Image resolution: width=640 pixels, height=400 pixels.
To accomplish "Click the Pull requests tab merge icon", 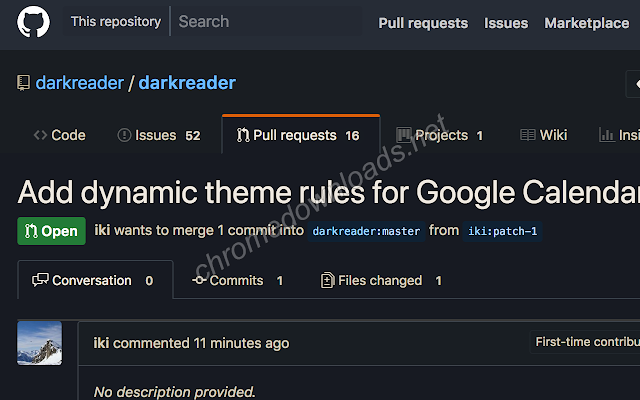I will pos(243,135).
